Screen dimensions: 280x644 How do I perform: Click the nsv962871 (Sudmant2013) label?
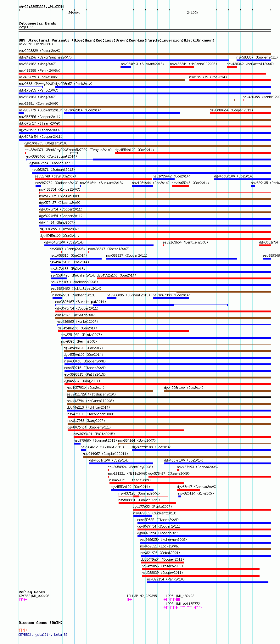point(53,170)
